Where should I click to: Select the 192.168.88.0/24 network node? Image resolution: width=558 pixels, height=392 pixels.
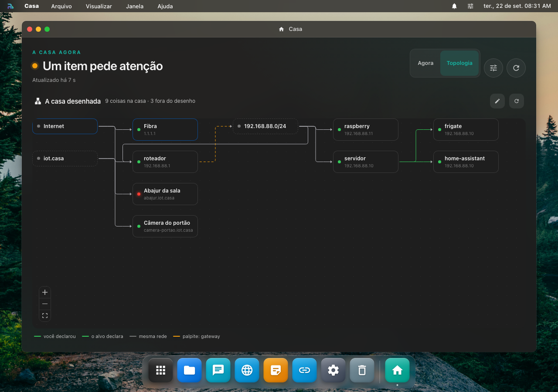[x=265, y=126]
